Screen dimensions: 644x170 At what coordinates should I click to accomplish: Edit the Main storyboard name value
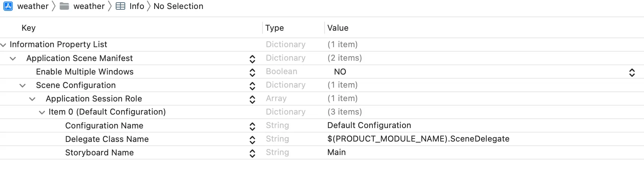(x=337, y=152)
